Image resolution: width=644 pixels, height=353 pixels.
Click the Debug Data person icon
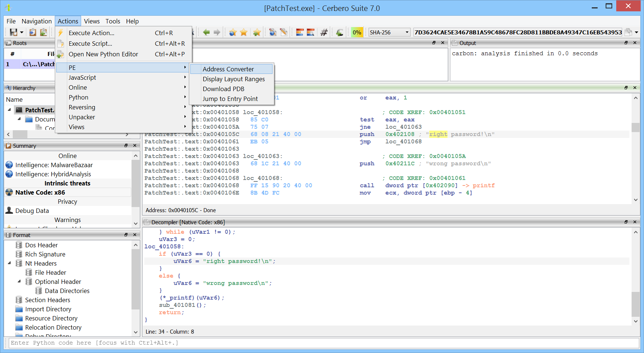pos(9,211)
